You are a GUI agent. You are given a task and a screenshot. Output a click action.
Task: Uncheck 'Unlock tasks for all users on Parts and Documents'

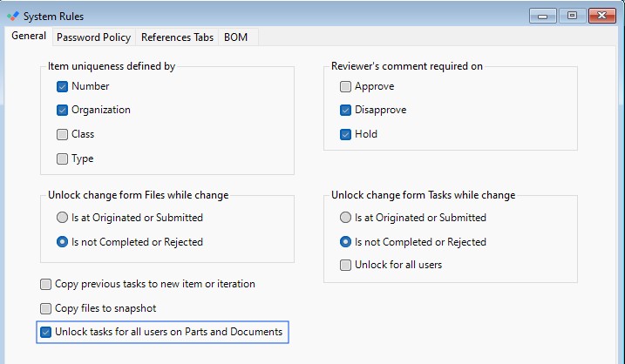click(x=45, y=332)
